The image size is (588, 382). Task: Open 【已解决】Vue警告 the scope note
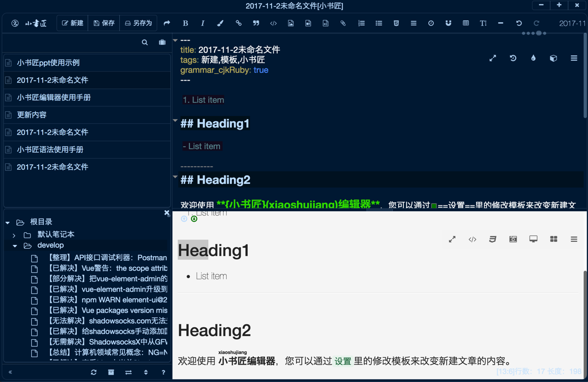click(x=107, y=268)
